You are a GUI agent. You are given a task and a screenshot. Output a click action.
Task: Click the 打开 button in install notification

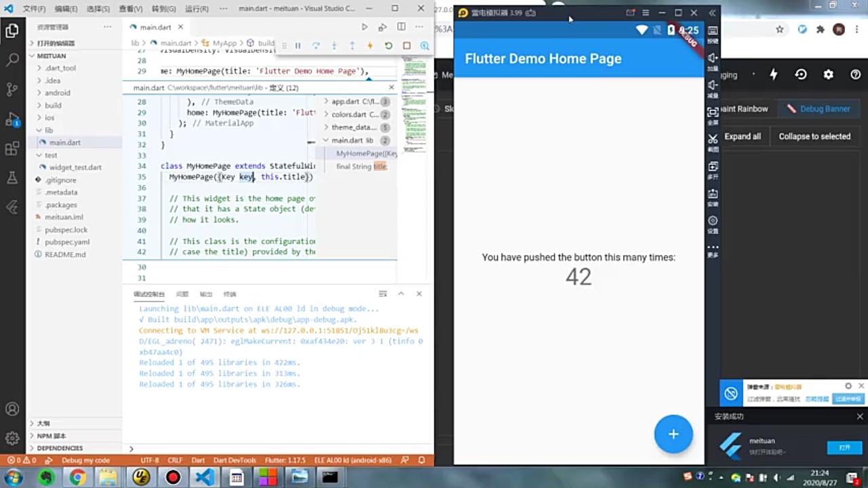pos(844,447)
